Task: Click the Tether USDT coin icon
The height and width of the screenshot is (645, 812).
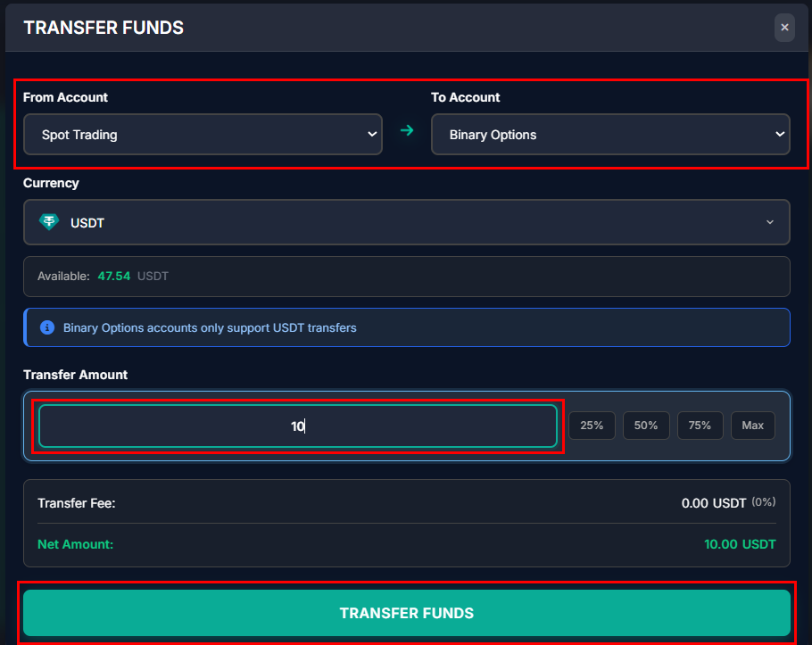Action: pyautogui.click(x=49, y=222)
